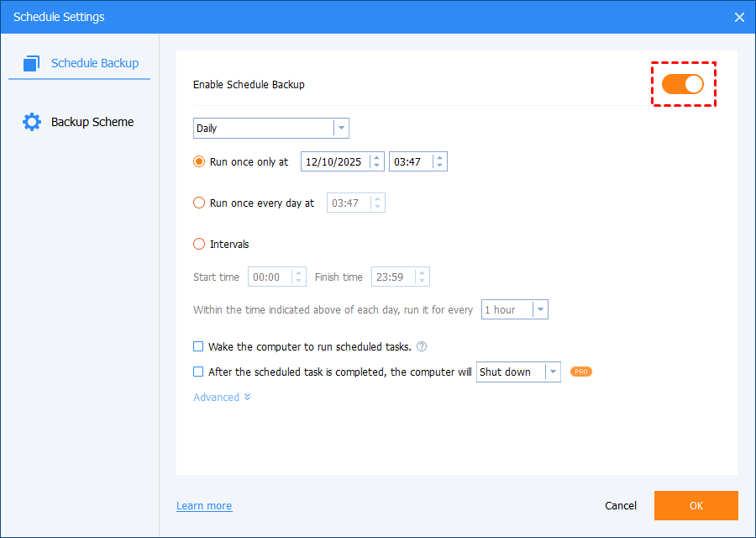
Task: Expand the Advanced options section
Action: point(222,397)
